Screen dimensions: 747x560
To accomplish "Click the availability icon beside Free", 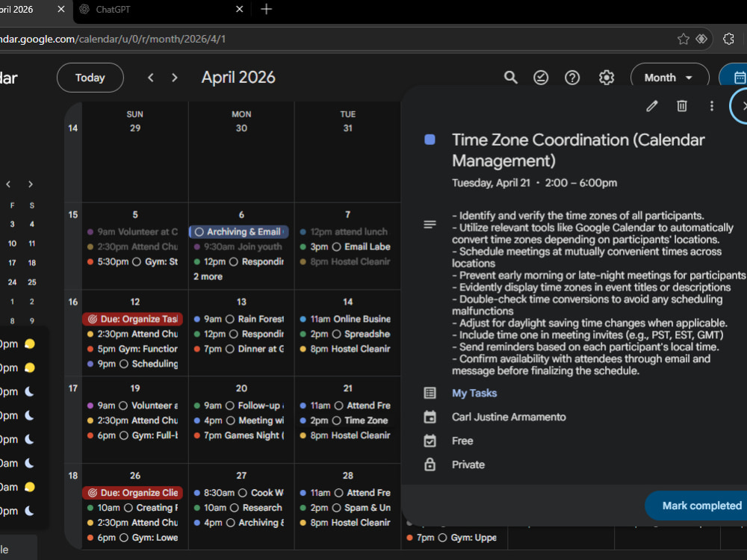I will click(430, 441).
